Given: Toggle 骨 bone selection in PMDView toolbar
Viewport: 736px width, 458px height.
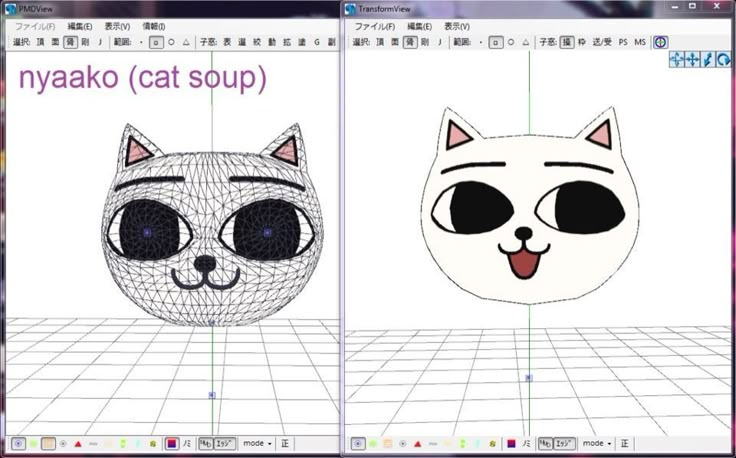Looking at the screenshot, I should [x=70, y=42].
